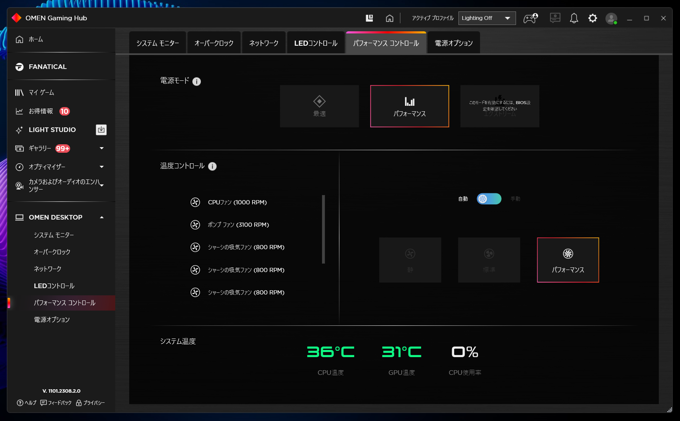Open LIGHT STUDIO
Screen dimensions: 680x421
coord(45,130)
